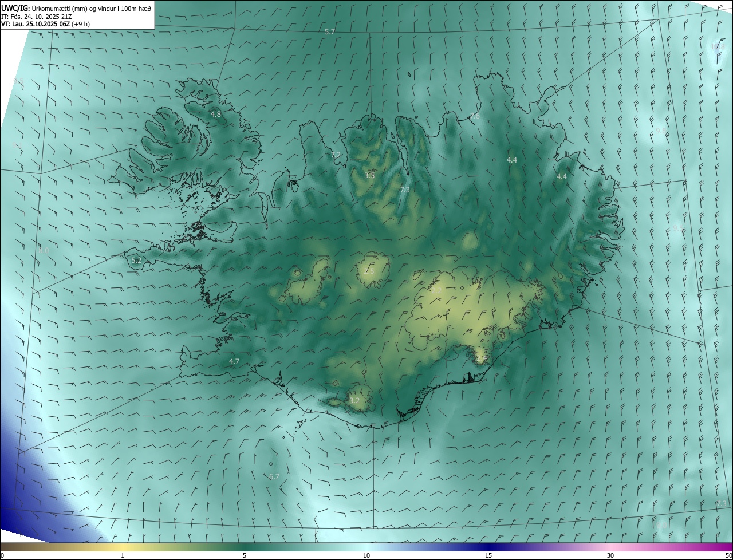Click the 'Úrkomumætti (mm) og vindur' heading
Viewport: 733px width, 560px height.
(75, 7)
